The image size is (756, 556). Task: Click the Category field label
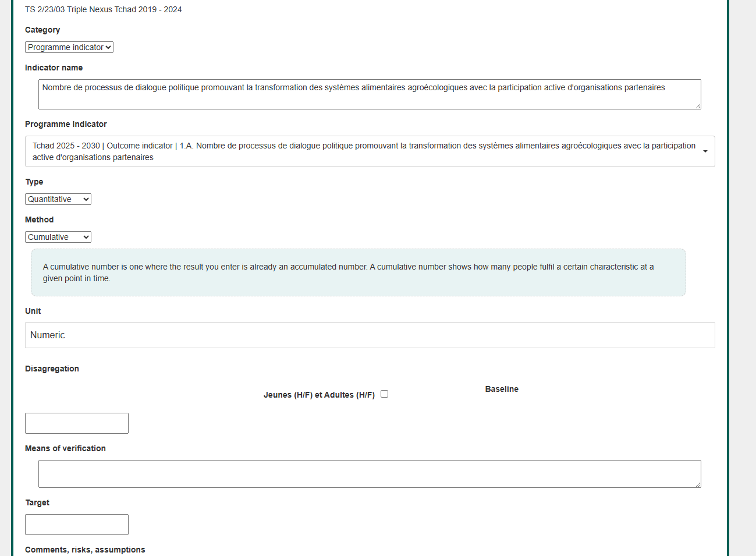[42, 30]
